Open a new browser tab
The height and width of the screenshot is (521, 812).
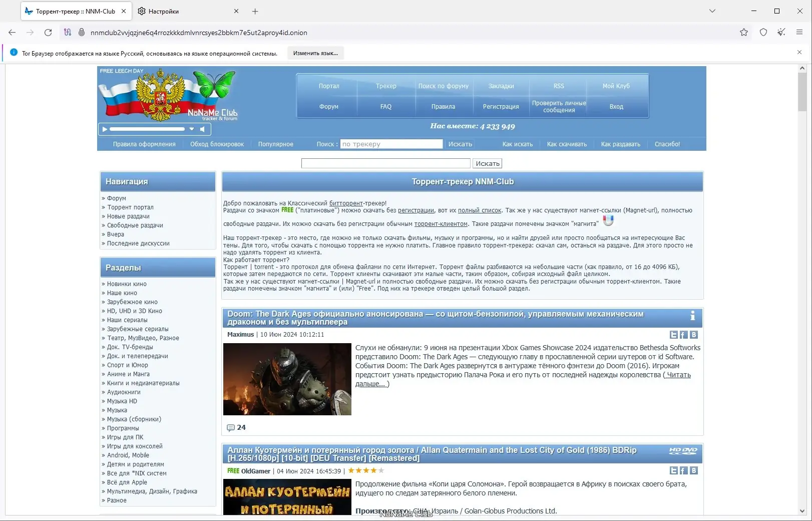[x=255, y=11]
